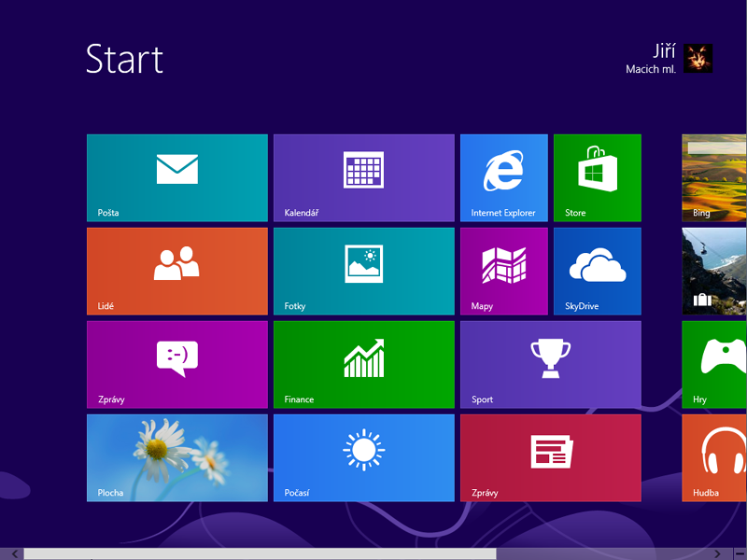
Task: Open the Fotky photos tile
Action: tap(364, 271)
